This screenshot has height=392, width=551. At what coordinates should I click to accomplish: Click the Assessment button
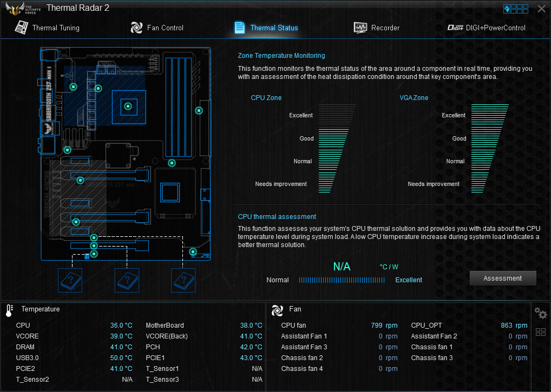[x=503, y=278]
